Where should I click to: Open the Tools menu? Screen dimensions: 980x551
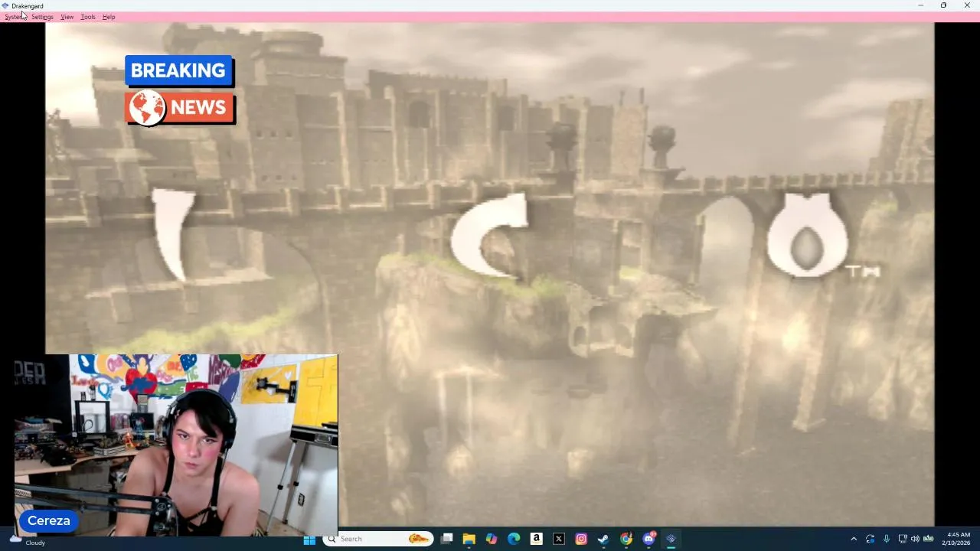[x=88, y=17]
